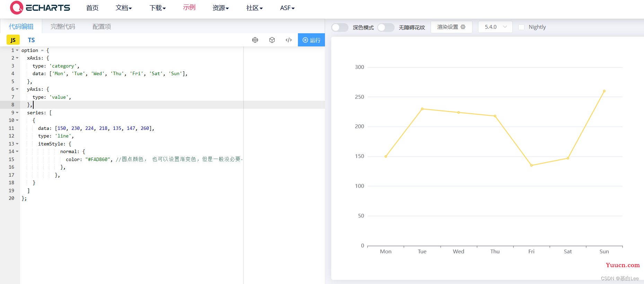
Task: Click the Sun data point on the line
Action: pos(604,91)
